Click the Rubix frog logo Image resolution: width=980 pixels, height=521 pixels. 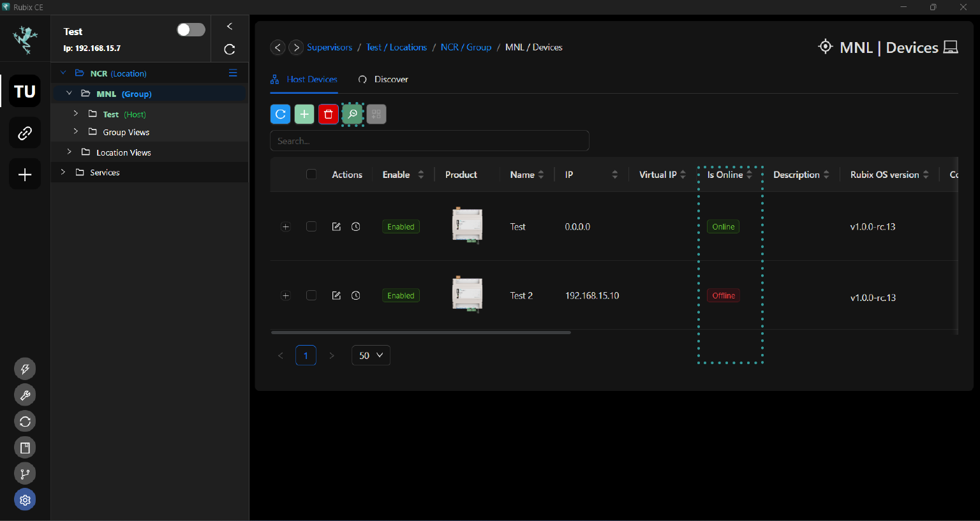click(26, 40)
